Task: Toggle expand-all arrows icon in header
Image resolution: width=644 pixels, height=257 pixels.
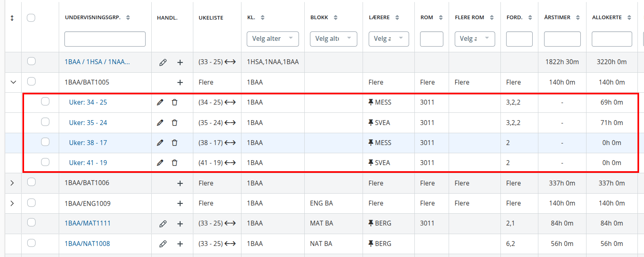Action: point(12,18)
